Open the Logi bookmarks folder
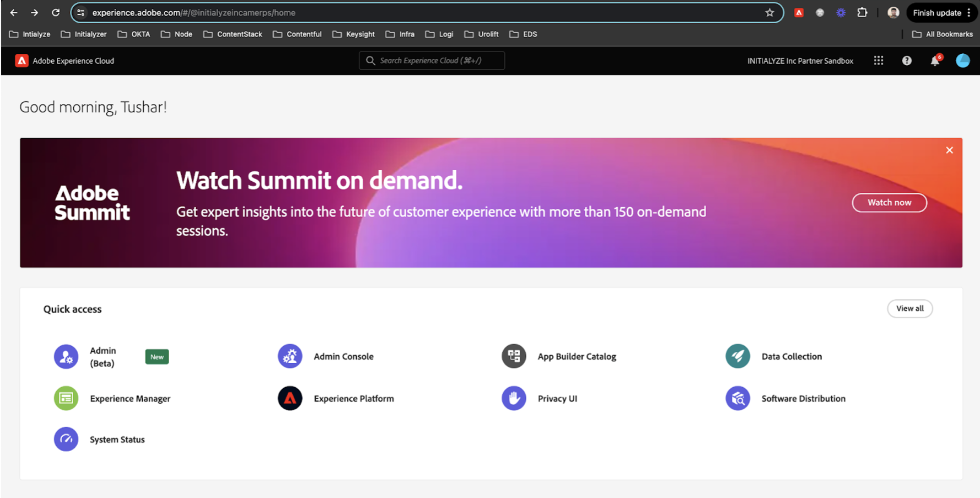Screen dimensions: 980x498 click(x=439, y=34)
